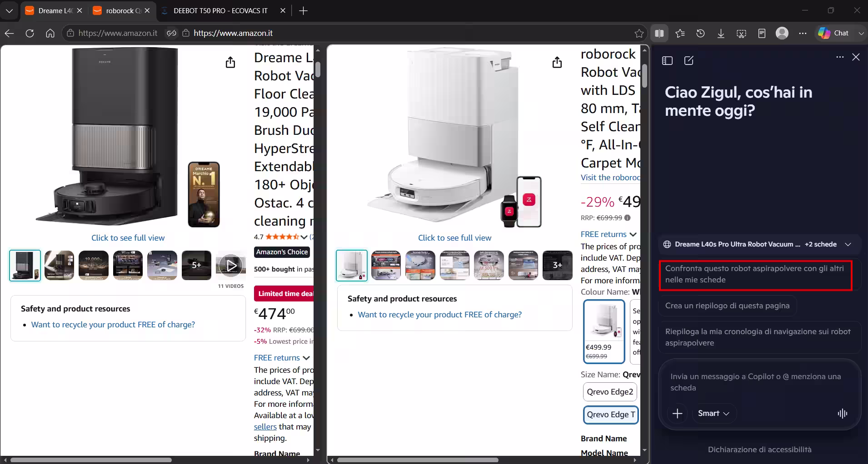Toggle the Copilot Chat button
The height and width of the screenshot is (464, 868).
coord(834,33)
